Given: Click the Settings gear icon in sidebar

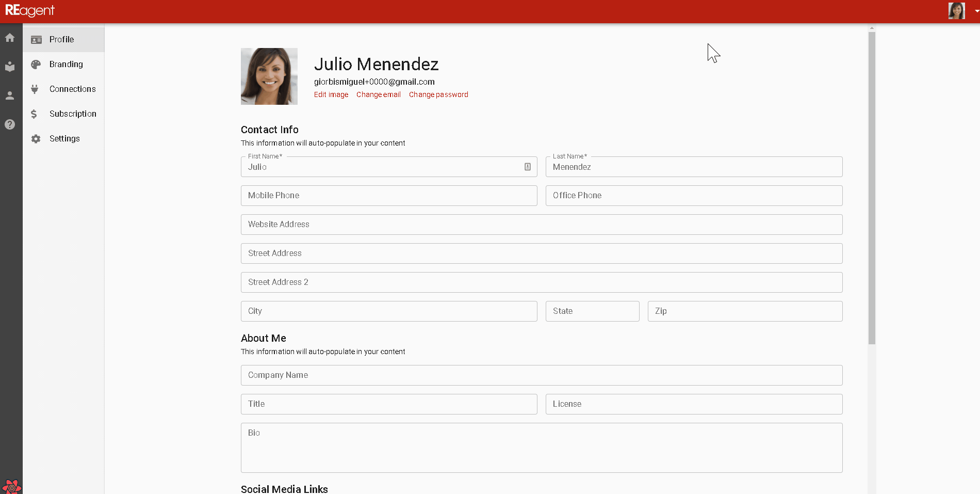Looking at the screenshot, I should point(36,139).
